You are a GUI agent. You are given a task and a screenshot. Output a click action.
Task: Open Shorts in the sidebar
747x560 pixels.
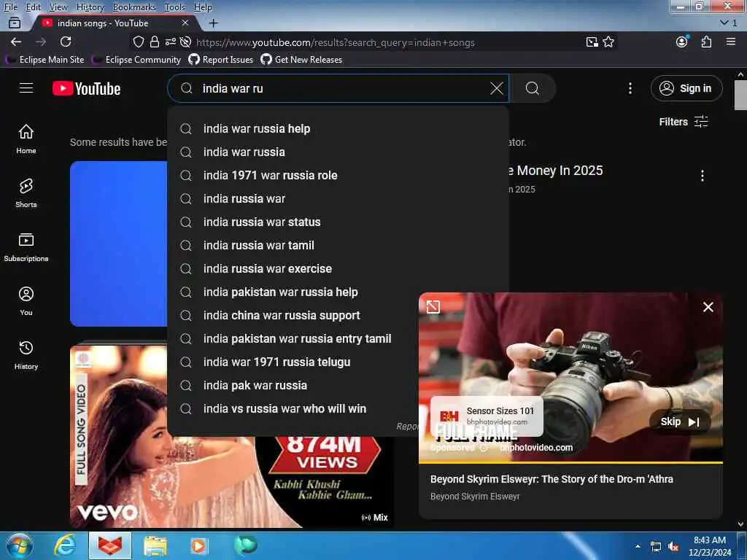pos(26,192)
